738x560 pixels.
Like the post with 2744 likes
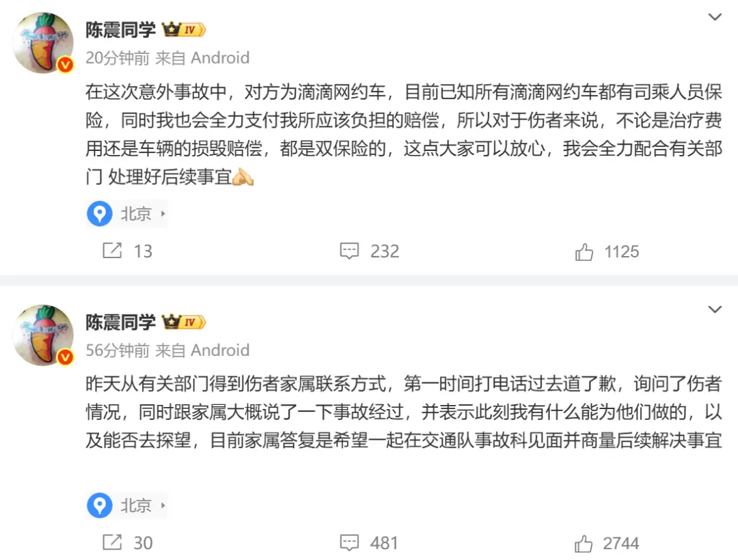584,544
